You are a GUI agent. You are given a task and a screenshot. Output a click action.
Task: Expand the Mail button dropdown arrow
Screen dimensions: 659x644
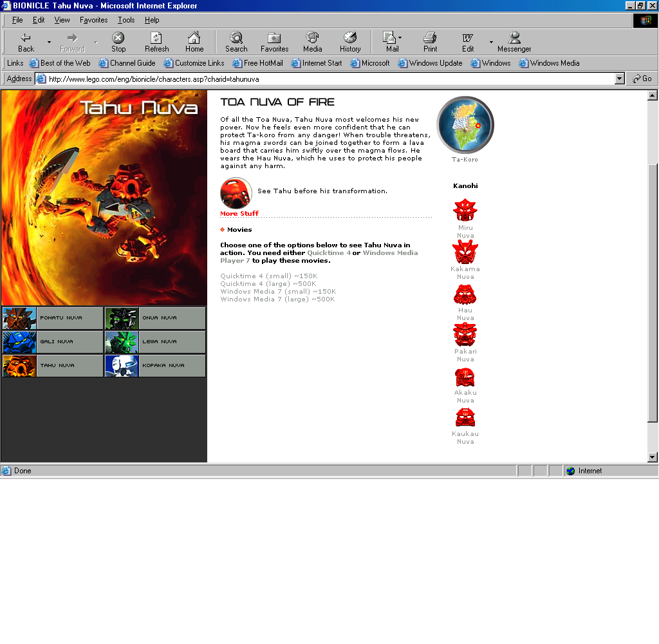pos(400,38)
